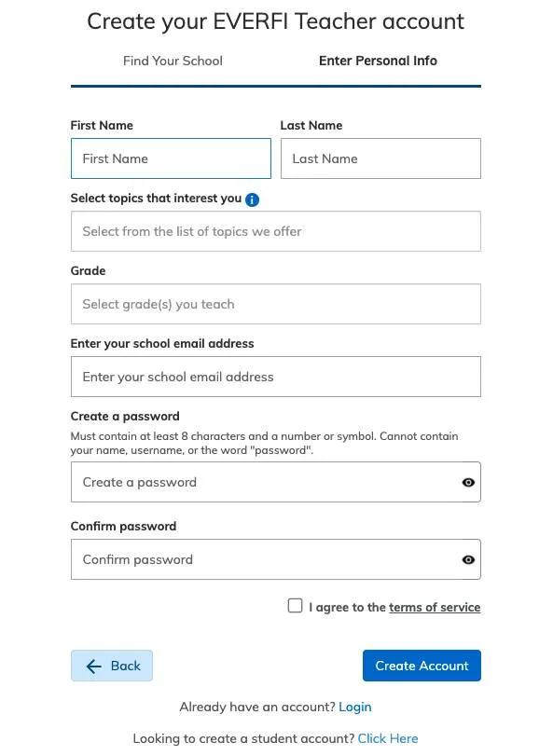
Task: Click the Confirm password field
Action: [261, 559]
